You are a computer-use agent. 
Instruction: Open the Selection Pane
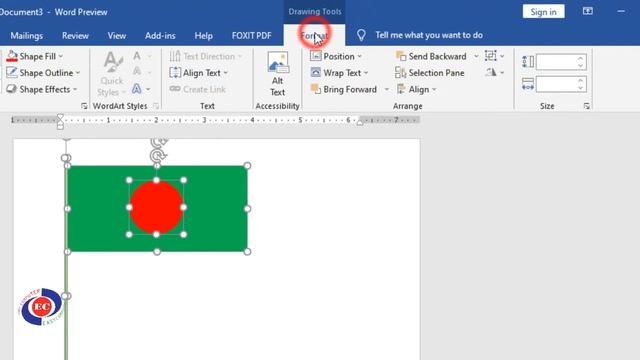pyautogui.click(x=430, y=73)
